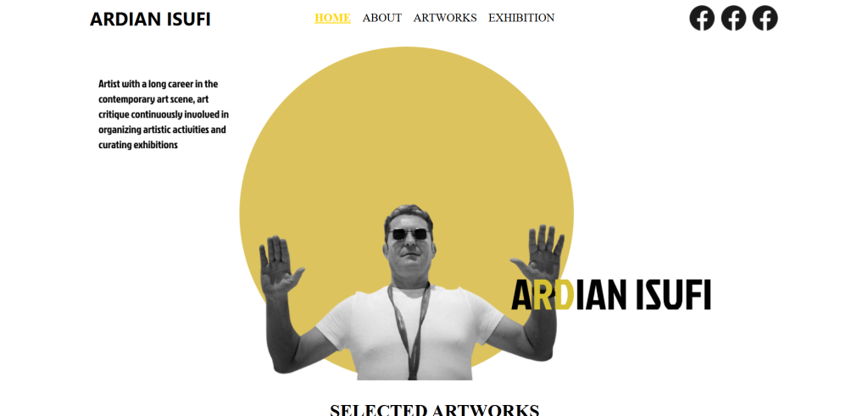This screenshot has width=868, height=416.
Task: Go to the HOME nav link
Action: tap(332, 18)
